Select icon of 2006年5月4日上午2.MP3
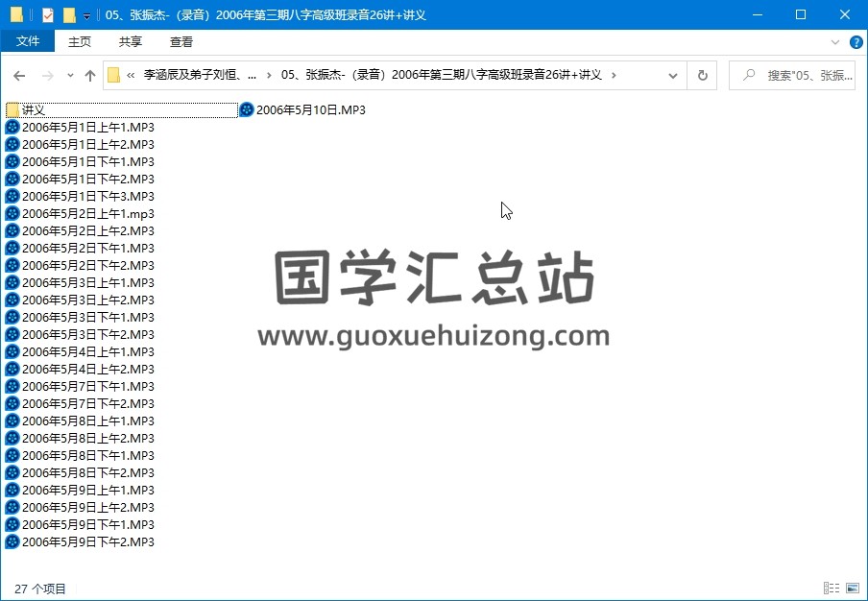 (12, 369)
